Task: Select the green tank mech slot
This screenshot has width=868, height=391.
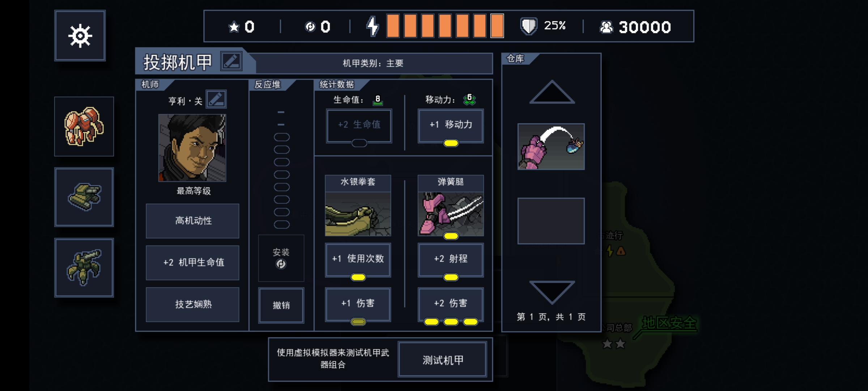Action: [x=84, y=197]
